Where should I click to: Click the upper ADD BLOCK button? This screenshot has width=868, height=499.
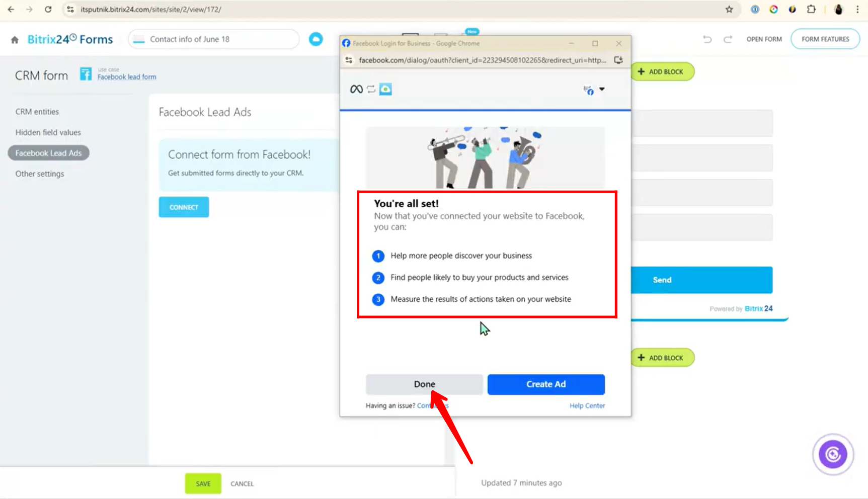662,72
